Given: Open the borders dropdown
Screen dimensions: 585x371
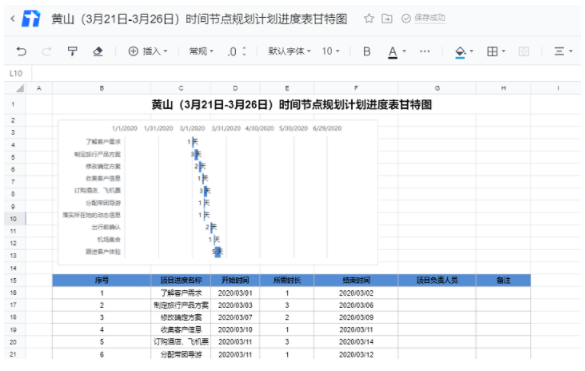Looking at the screenshot, I should [x=496, y=51].
